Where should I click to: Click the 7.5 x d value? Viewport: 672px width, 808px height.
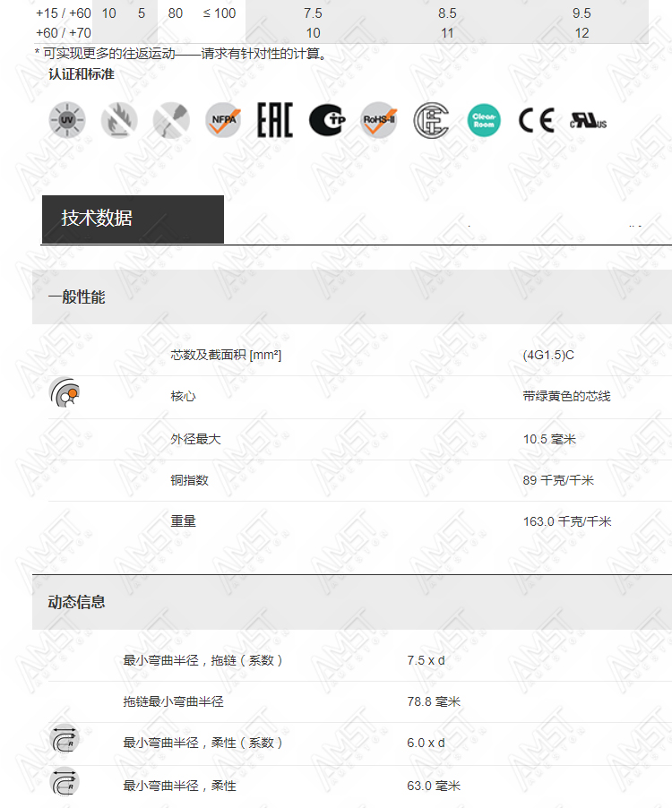426,660
